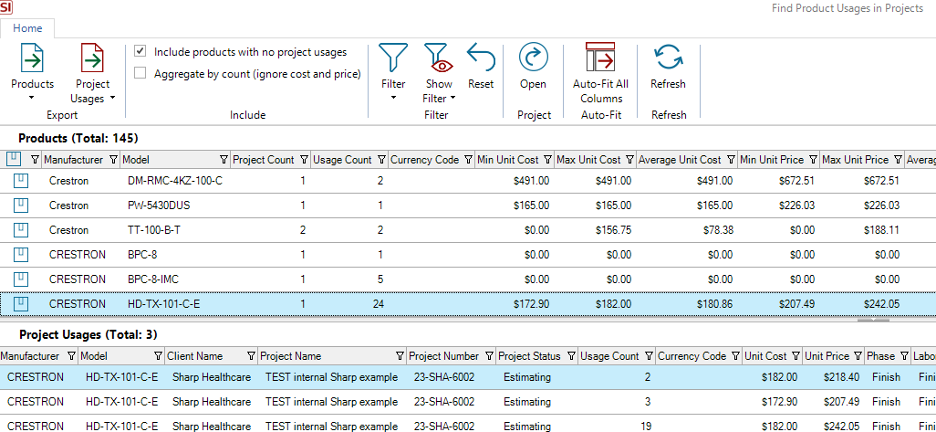The image size is (936, 432).
Task: Click the Products export icon
Action: 32,58
